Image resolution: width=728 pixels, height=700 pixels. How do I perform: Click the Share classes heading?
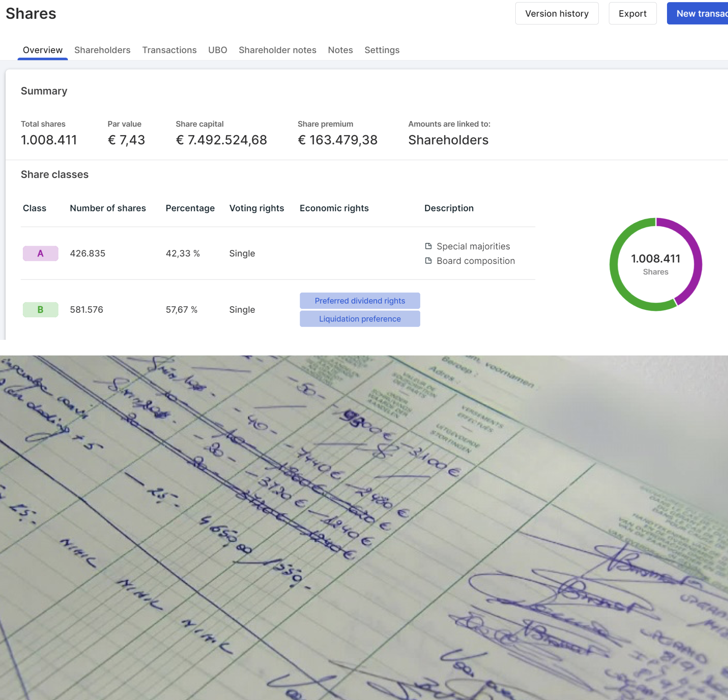tap(55, 174)
